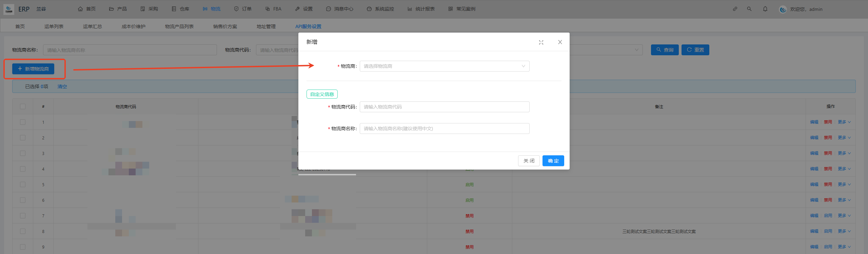Tick the checkbox for row 1

point(23,122)
